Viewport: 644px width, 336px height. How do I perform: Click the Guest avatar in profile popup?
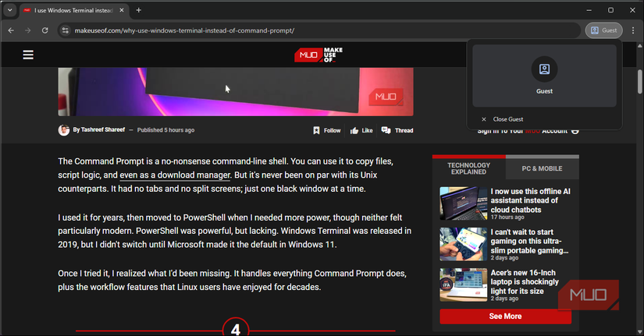544,69
